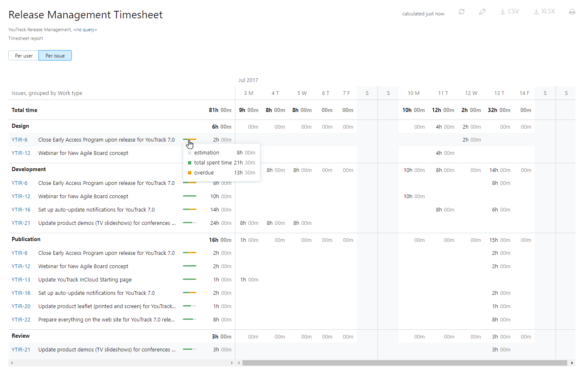Print the timesheet report
Viewport: 588px width, 376px height.
click(572, 12)
